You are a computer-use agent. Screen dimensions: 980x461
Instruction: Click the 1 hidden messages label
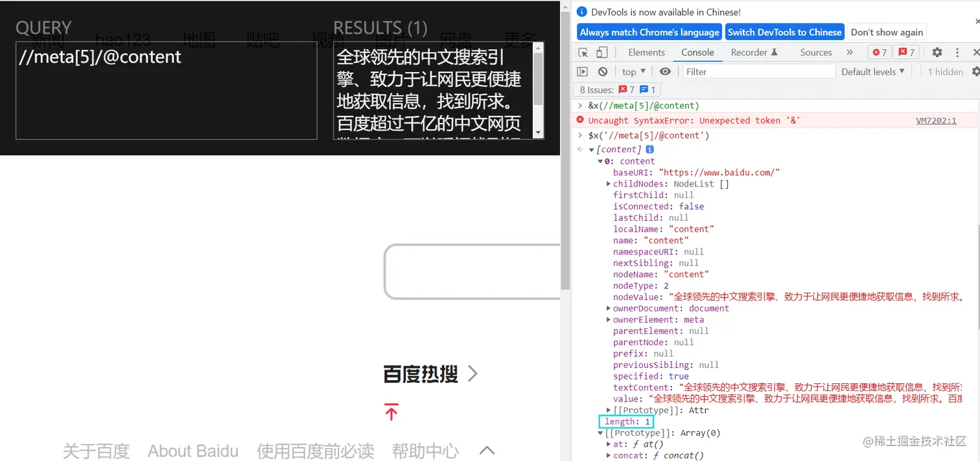pos(946,72)
